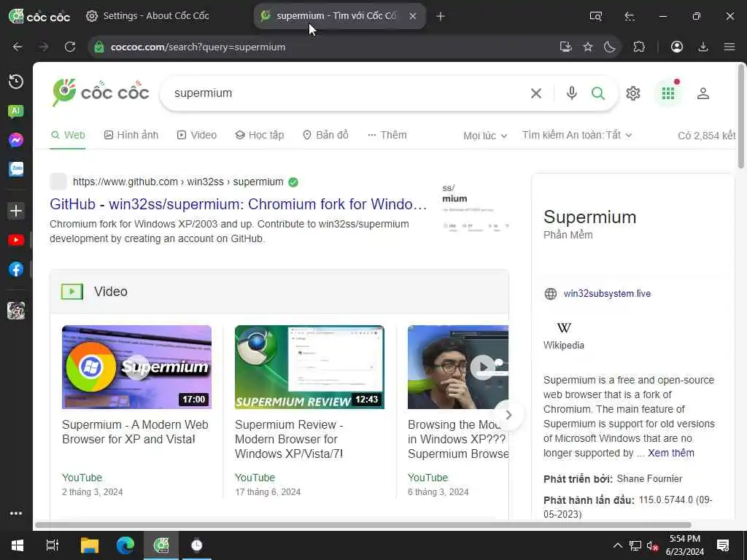
Task: Click the vertical page scrollbar
Action: [x=741, y=116]
